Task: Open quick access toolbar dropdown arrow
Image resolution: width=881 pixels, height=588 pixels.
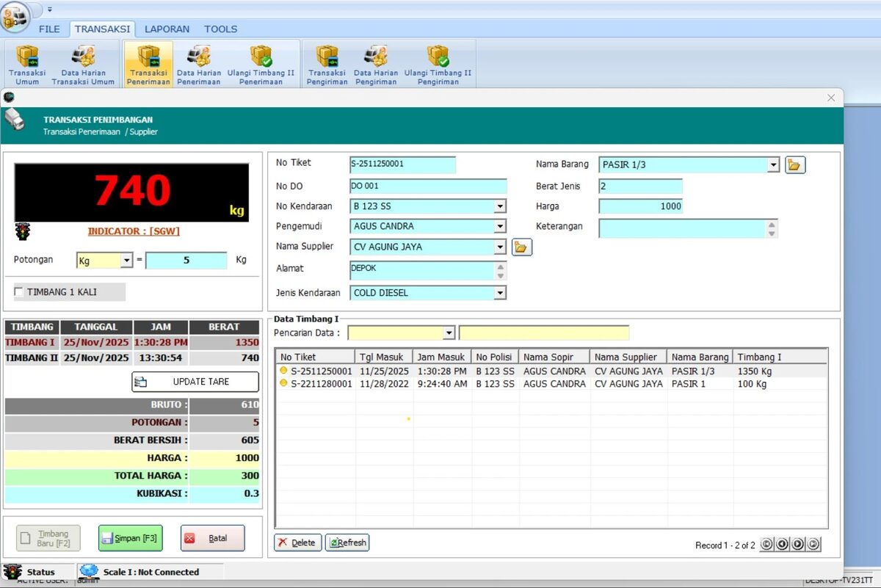Action: click(50, 10)
